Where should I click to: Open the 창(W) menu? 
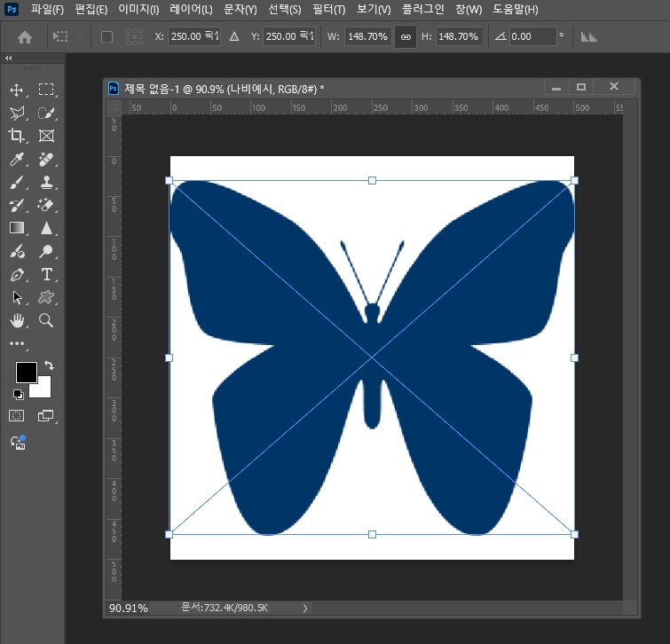pos(469,10)
